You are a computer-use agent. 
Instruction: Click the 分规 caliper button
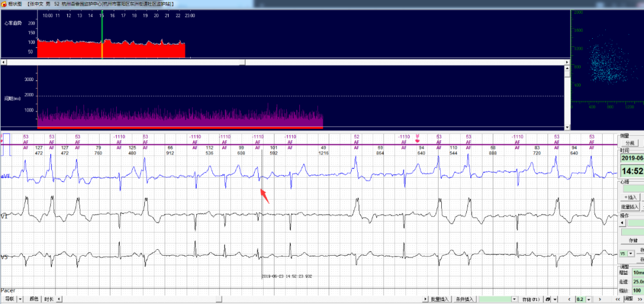coord(630,143)
